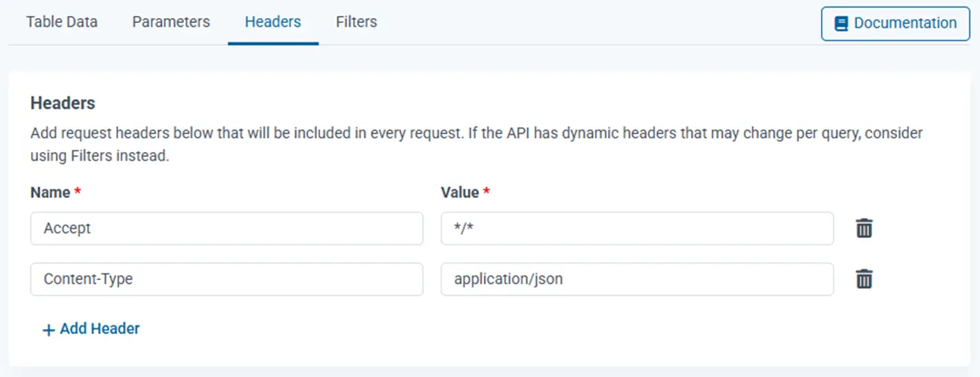Click the red asterisk beside Value
The image size is (980, 377).
point(487,192)
